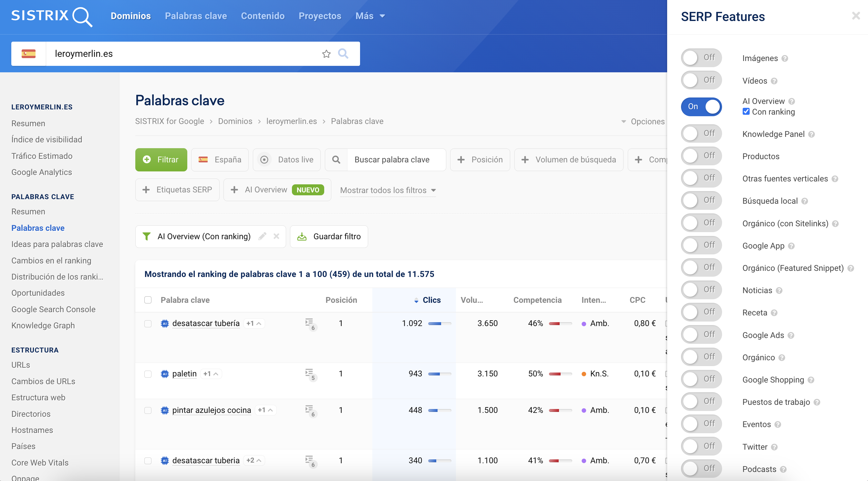The image size is (868, 481).
Task: Click the Guardar filtro button
Action: pos(329,236)
